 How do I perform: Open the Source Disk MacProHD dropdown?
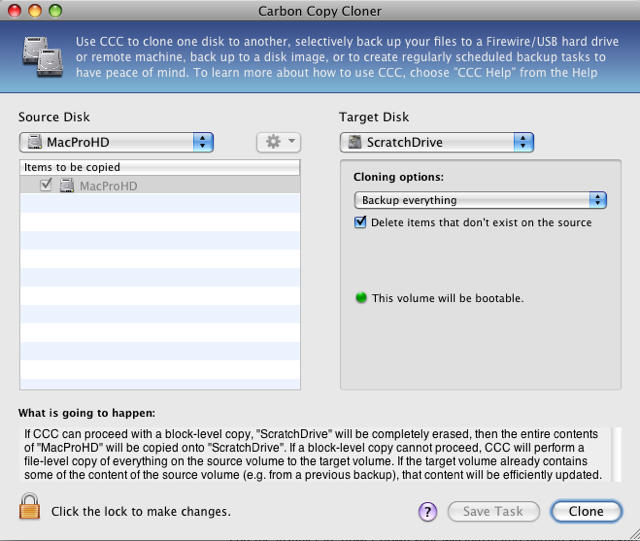(116, 142)
